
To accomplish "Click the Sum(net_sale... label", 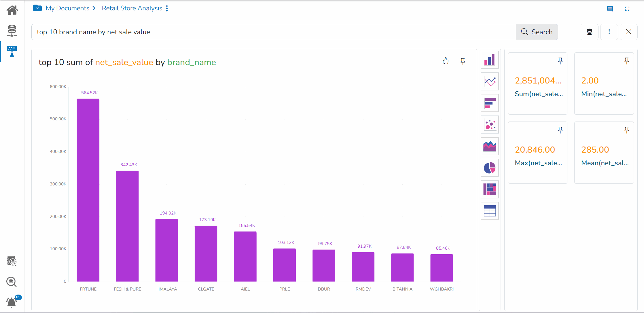I will [x=539, y=94].
